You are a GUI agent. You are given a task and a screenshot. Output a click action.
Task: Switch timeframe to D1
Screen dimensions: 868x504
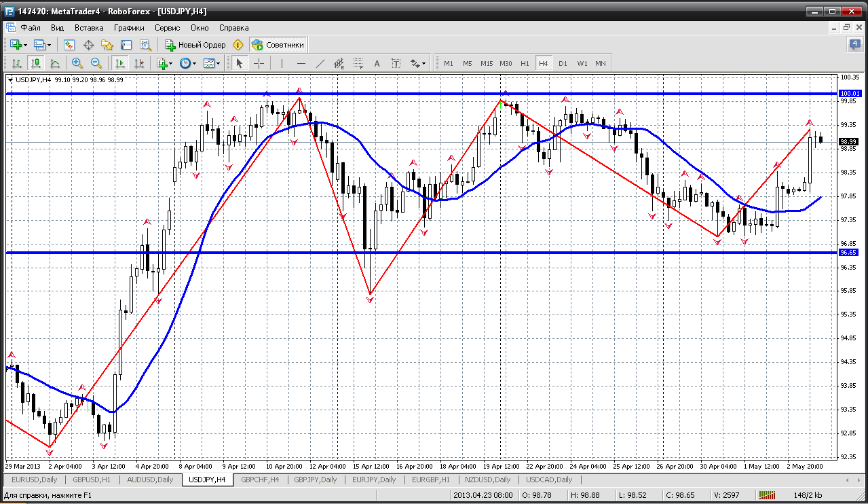coord(563,63)
